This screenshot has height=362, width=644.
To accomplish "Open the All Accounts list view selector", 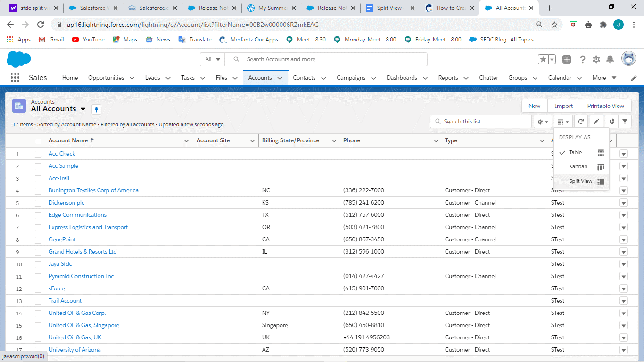I will coord(83,109).
